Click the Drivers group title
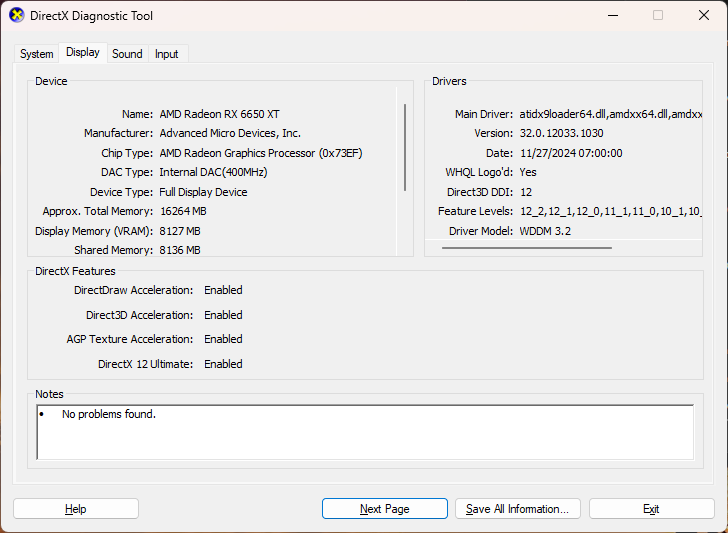728x533 pixels. tap(449, 81)
